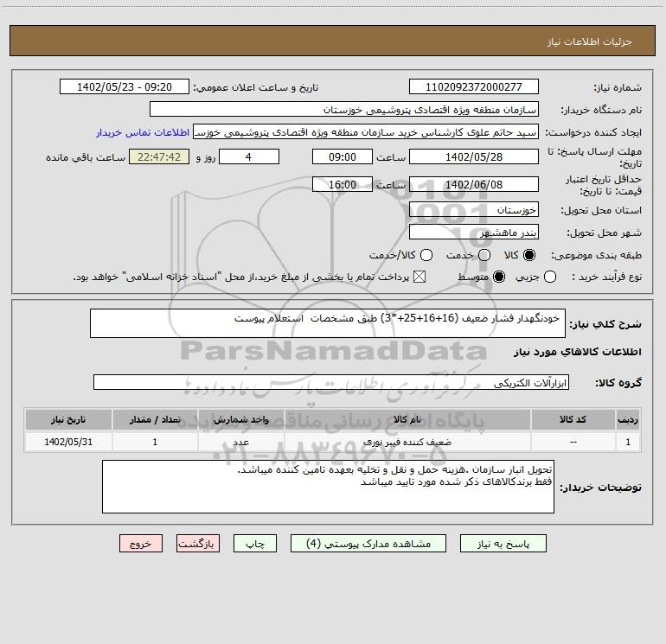Click the unit cell عدد

pos(240,442)
